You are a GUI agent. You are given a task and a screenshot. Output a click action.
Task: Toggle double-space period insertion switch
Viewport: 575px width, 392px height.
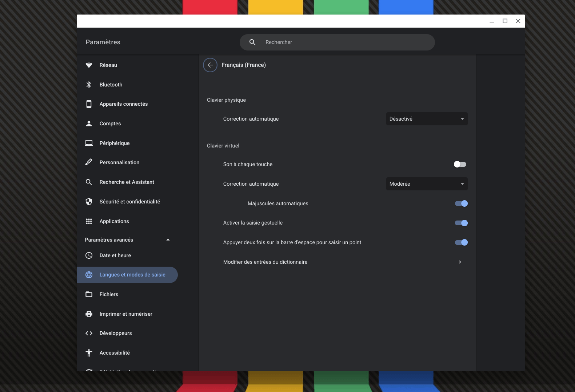(461, 242)
